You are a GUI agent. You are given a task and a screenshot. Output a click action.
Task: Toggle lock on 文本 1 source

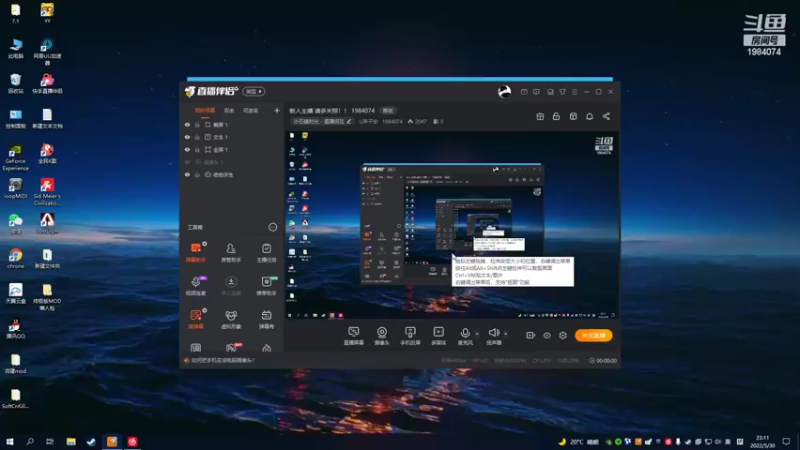click(x=197, y=137)
